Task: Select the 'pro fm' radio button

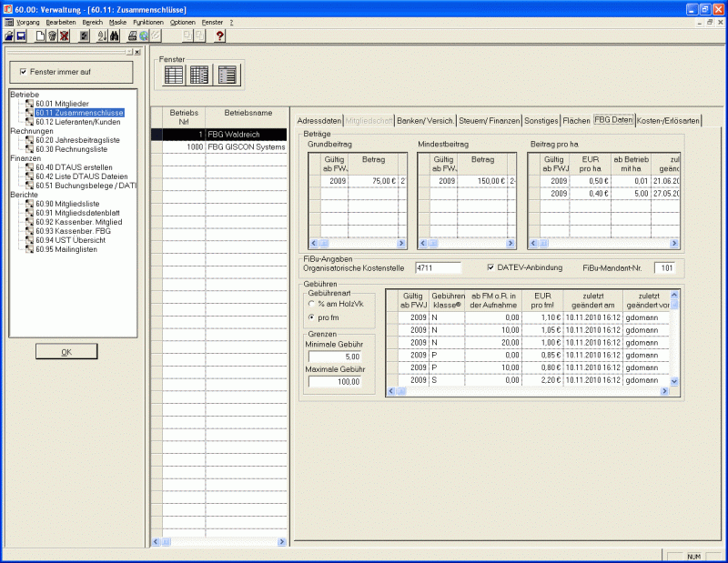Action: pyautogui.click(x=312, y=317)
